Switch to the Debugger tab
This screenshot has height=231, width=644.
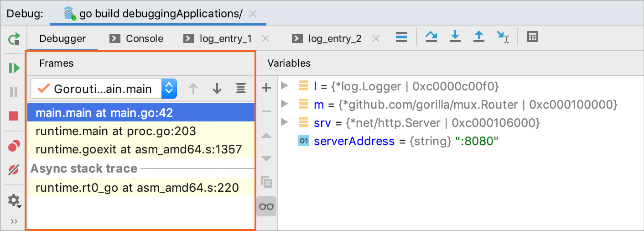(62, 38)
